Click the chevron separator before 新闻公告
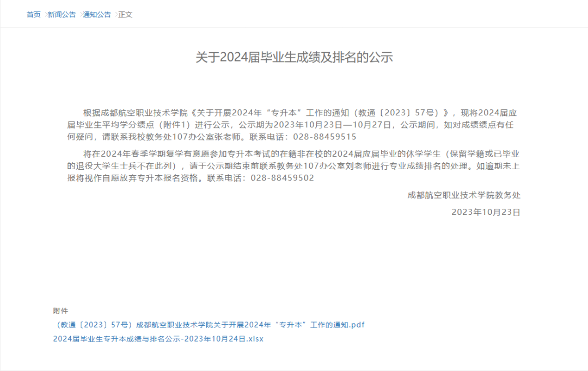The width and height of the screenshot is (588, 371). (45, 15)
